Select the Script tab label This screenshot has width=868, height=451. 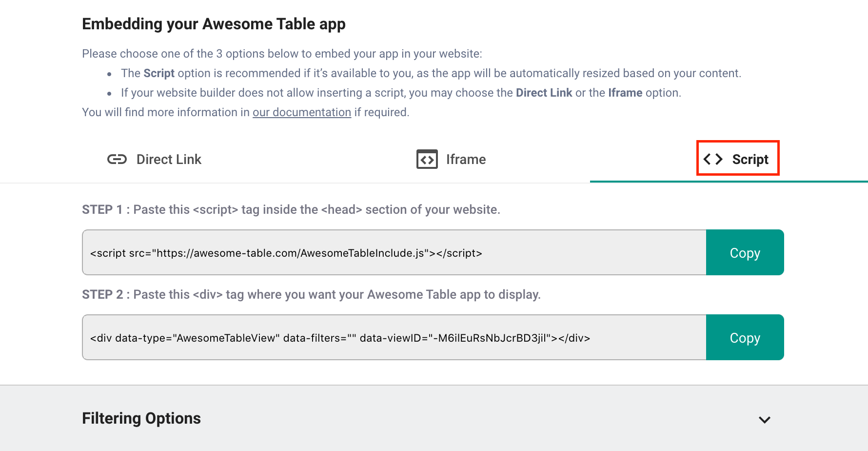point(750,160)
